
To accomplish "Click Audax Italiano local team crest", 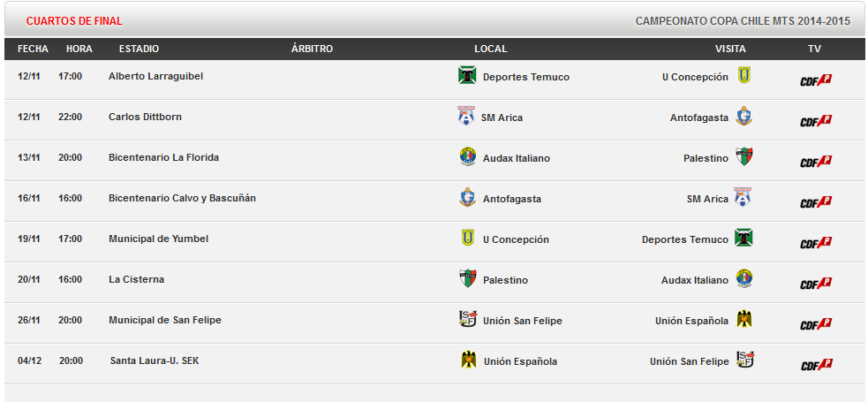I will click(x=468, y=156).
